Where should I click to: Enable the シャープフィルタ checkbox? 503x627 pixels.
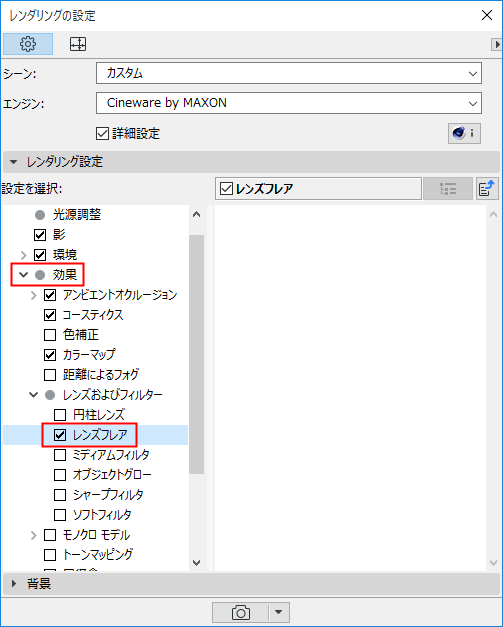click(x=60, y=495)
